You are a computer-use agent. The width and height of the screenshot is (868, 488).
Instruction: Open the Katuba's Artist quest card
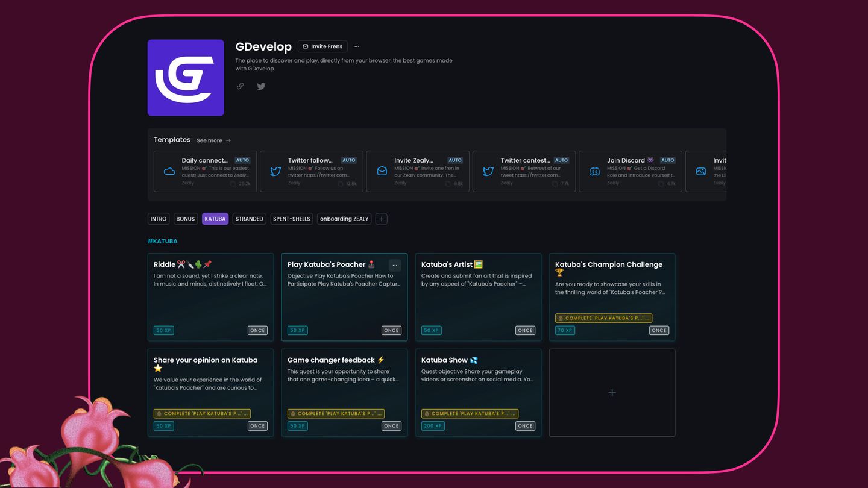[x=478, y=297]
